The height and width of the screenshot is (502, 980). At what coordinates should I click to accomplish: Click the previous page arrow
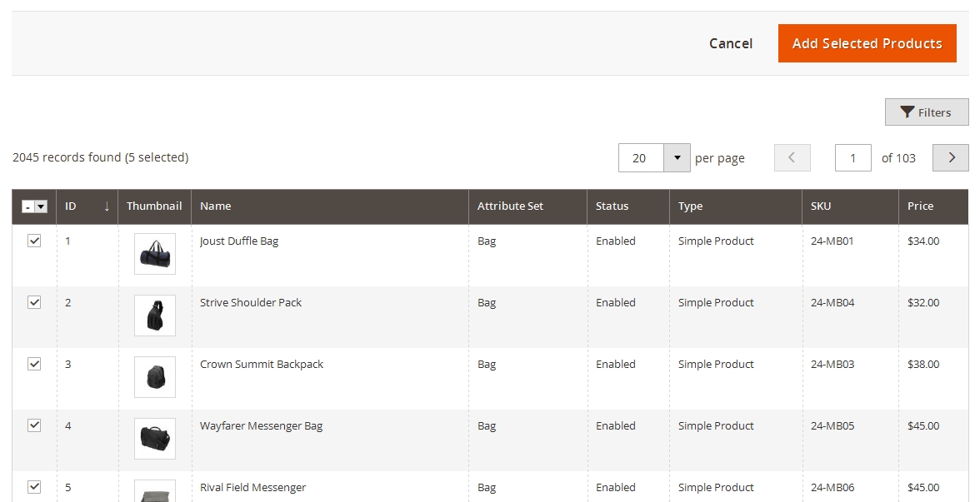click(792, 157)
